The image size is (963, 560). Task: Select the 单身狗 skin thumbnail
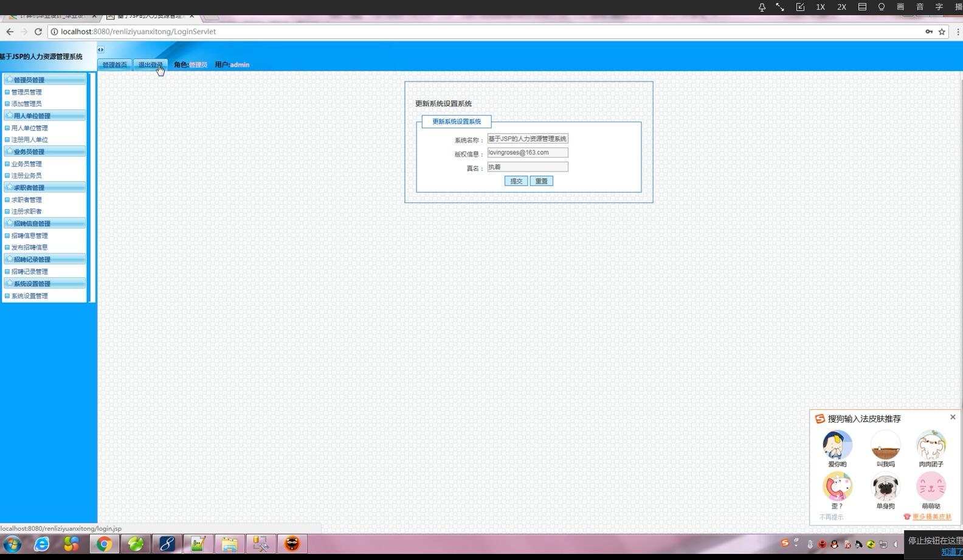coord(885,487)
